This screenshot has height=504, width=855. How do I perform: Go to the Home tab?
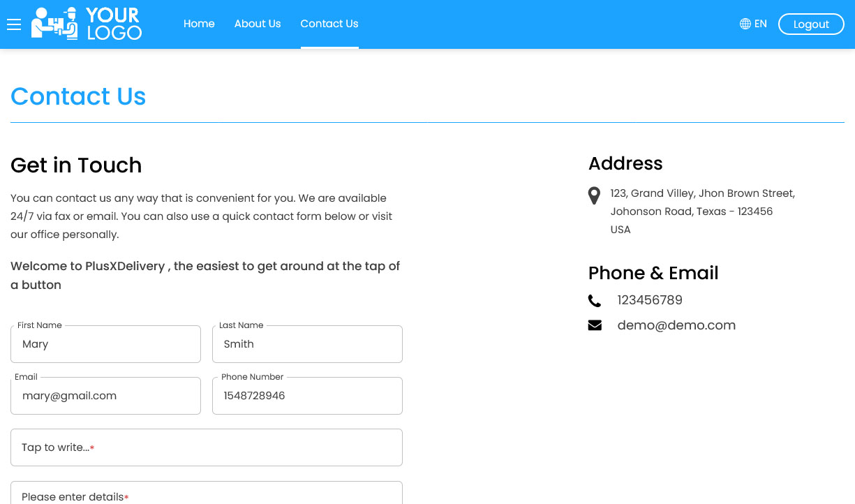(199, 24)
